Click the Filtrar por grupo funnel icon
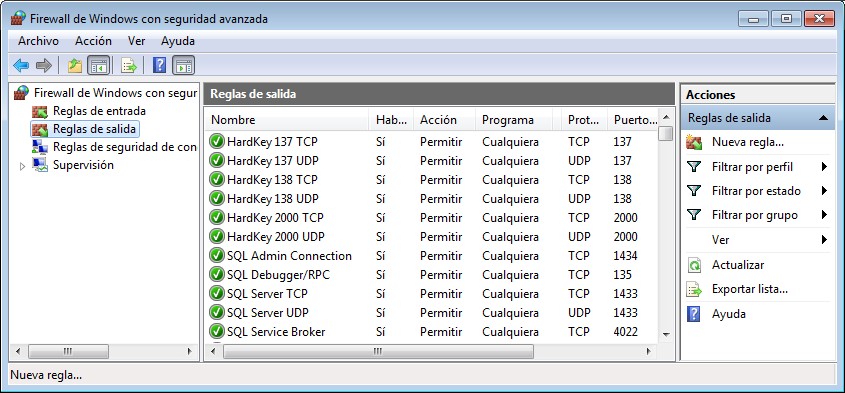This screenshot has height=393, width=845. [694, 215]
